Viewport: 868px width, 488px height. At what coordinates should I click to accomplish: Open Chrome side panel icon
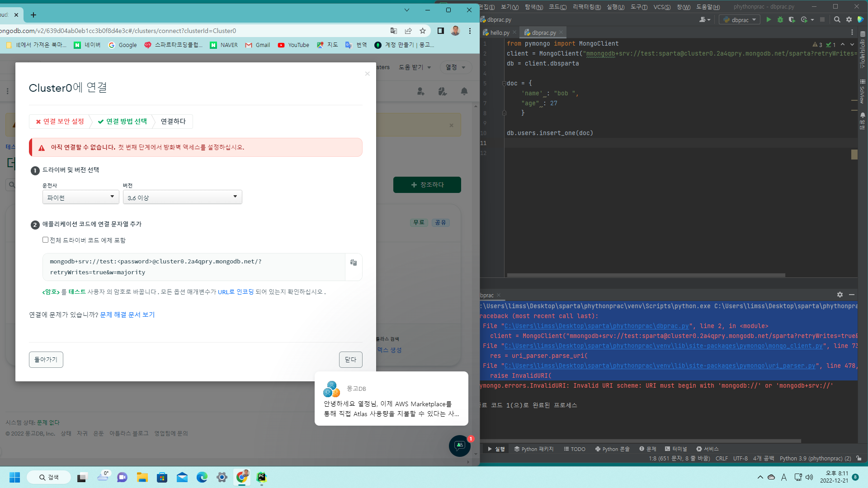[441, 31]
